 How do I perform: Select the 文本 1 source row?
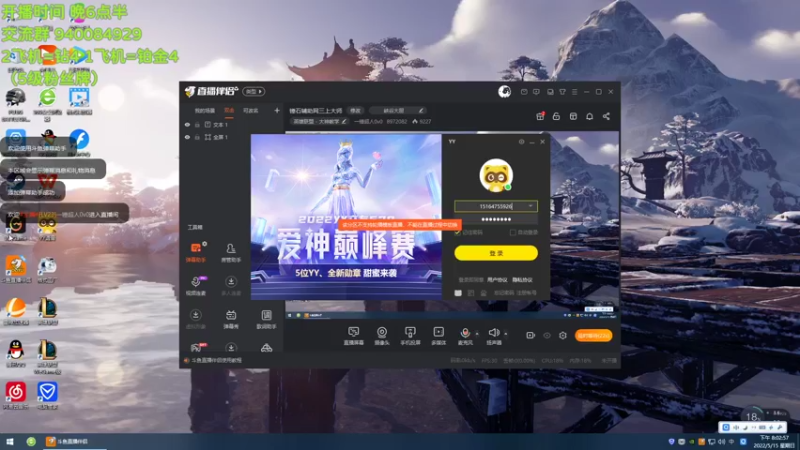click(x=232, y=124)
